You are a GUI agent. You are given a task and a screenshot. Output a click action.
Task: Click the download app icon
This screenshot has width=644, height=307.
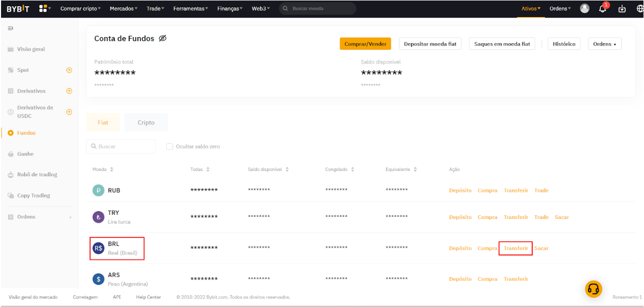622,9
